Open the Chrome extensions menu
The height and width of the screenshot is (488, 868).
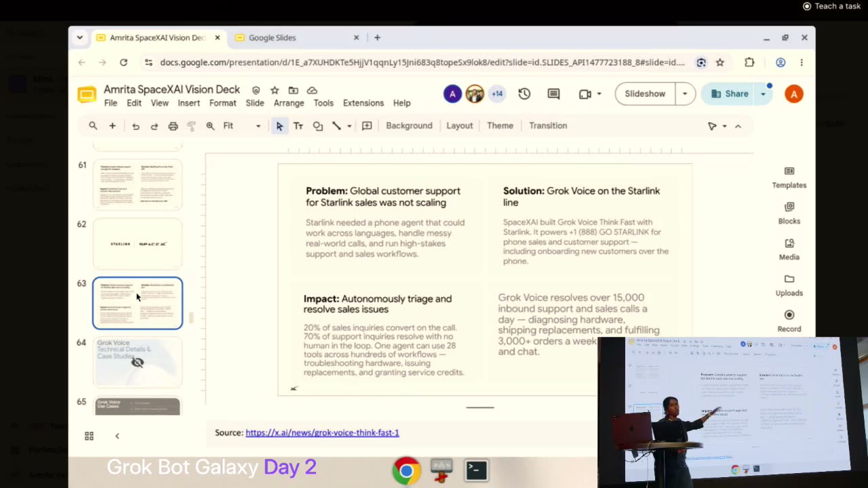coord(749,62)
